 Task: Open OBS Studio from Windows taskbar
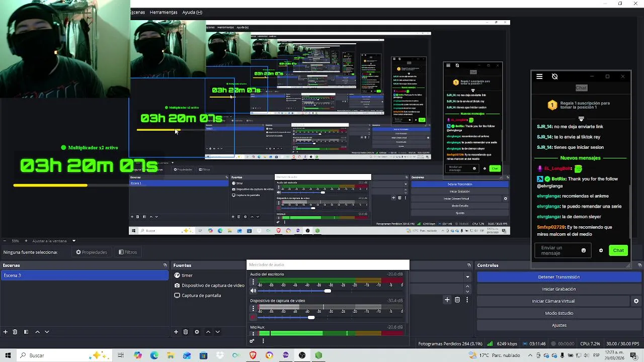[x=302, y=355]
